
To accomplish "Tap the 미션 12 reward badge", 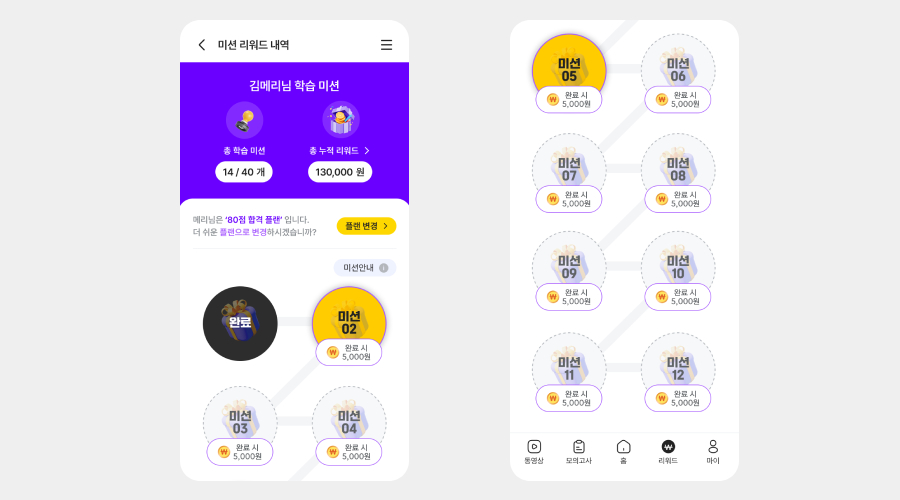I will tap(678, 398).
